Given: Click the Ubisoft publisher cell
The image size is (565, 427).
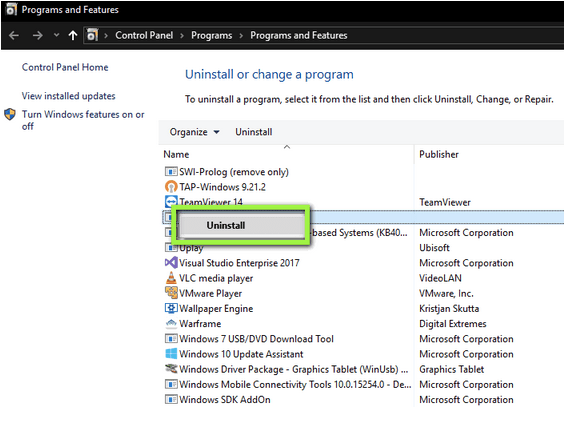Looking at the screenshot, I should [x=434, y=248].
